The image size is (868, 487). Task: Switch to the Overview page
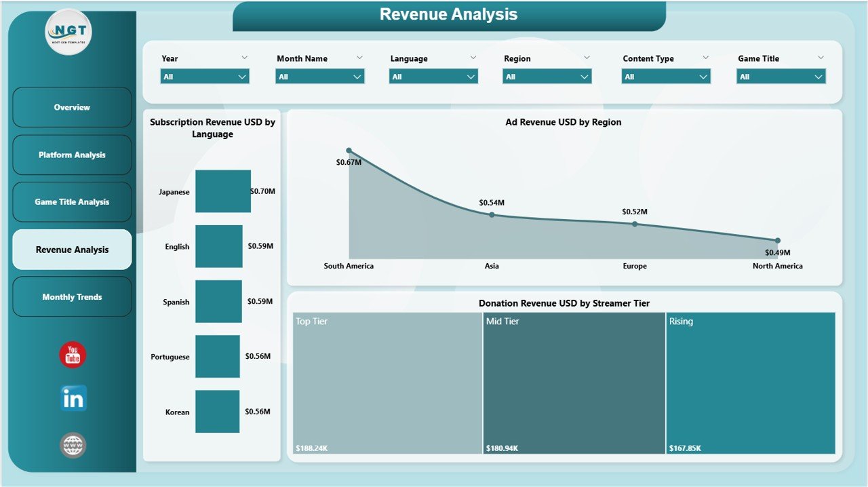pyautogui.click(x=72, y=107)
